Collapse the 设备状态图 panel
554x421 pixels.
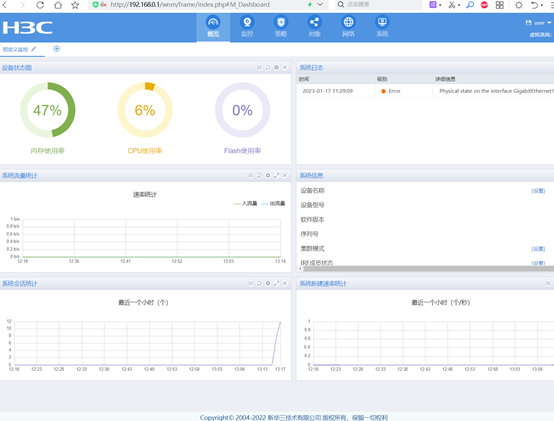click(x=259, y=67)
